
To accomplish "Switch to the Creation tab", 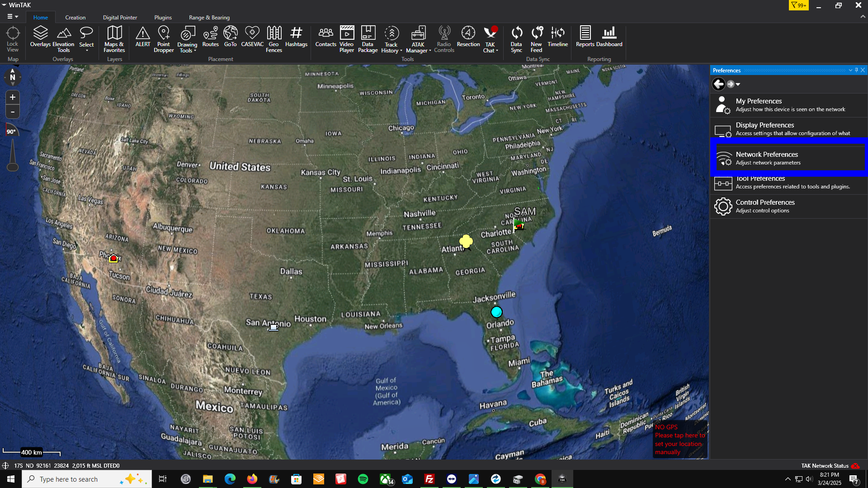I will coord(75,17).
